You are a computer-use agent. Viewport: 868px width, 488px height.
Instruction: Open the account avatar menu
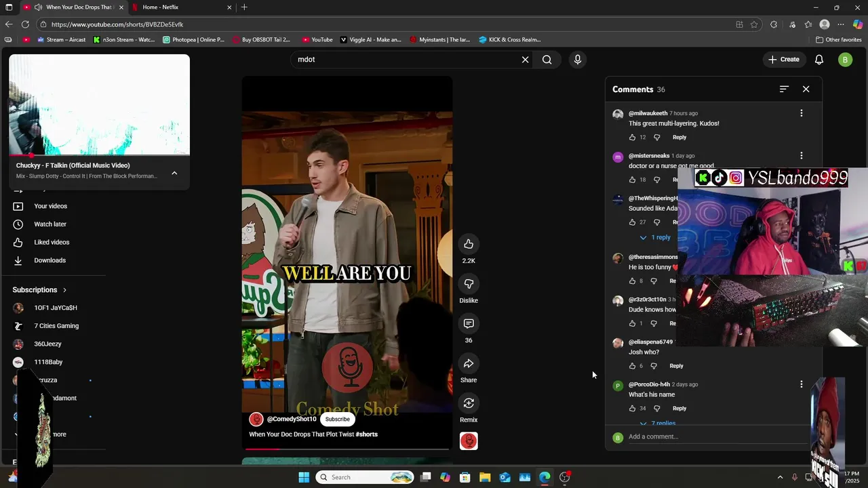[845, 60]
